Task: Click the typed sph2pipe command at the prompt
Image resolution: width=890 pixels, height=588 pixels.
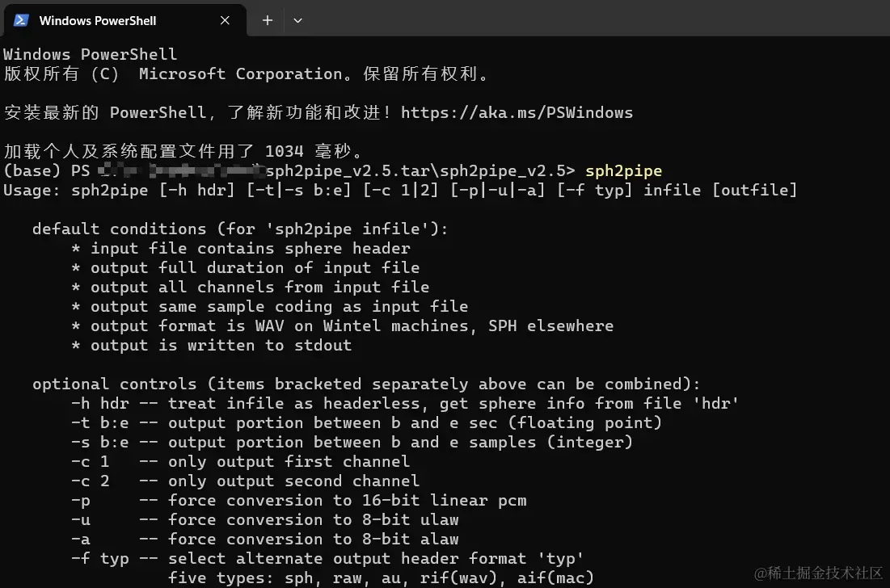Action: (623, 170)
